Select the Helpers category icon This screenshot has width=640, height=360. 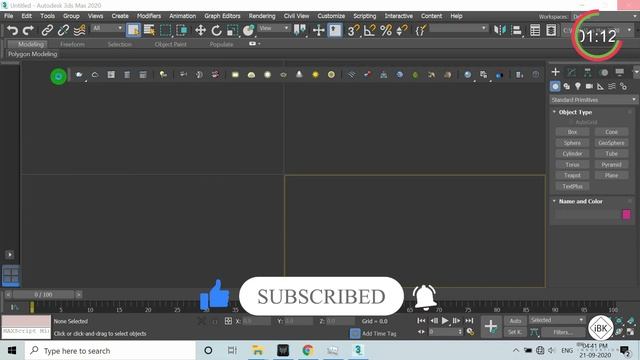[600, 86]
